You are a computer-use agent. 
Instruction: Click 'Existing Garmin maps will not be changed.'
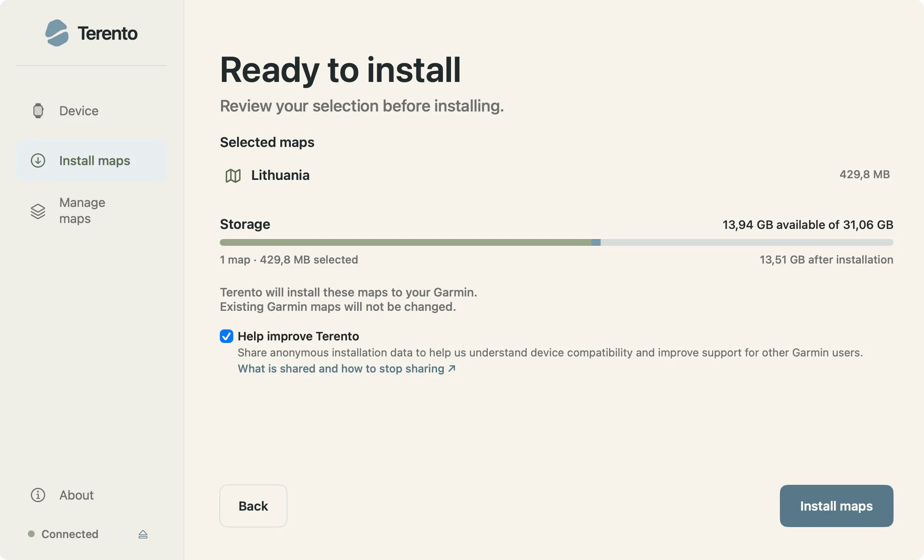pos(338,307)
